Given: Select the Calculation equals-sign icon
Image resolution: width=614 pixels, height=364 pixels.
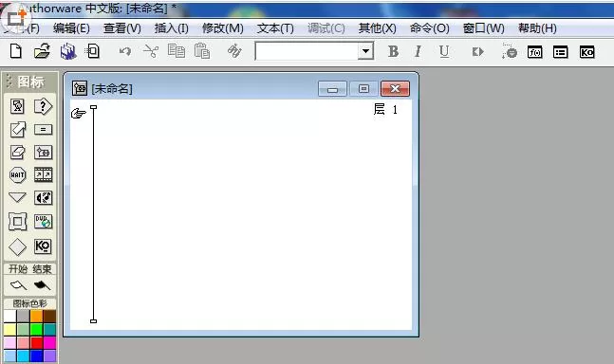Looking at the screenshot, I should (x=43, y=130).
